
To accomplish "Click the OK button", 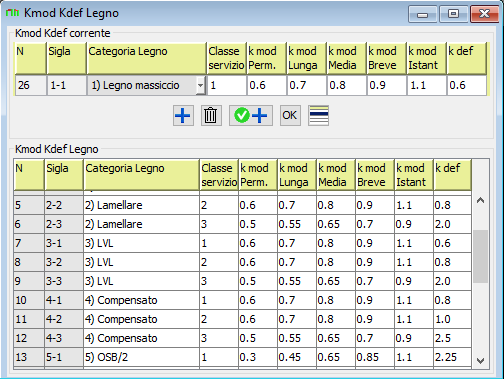I will click(290, 116).
